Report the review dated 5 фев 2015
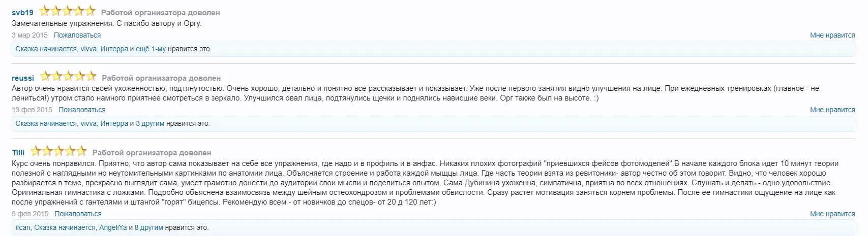 (x=78, y=214)
